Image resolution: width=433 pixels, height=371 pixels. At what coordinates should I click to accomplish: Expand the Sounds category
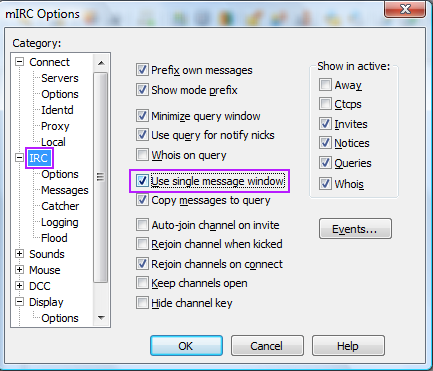click(x=20, y=254)
